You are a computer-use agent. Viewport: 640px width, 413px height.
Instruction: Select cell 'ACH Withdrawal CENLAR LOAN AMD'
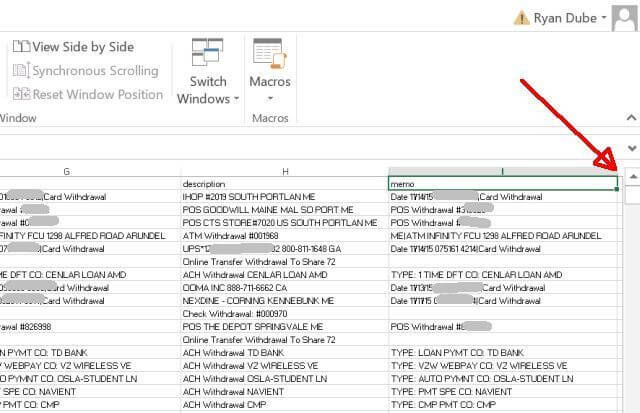[284, 275]
